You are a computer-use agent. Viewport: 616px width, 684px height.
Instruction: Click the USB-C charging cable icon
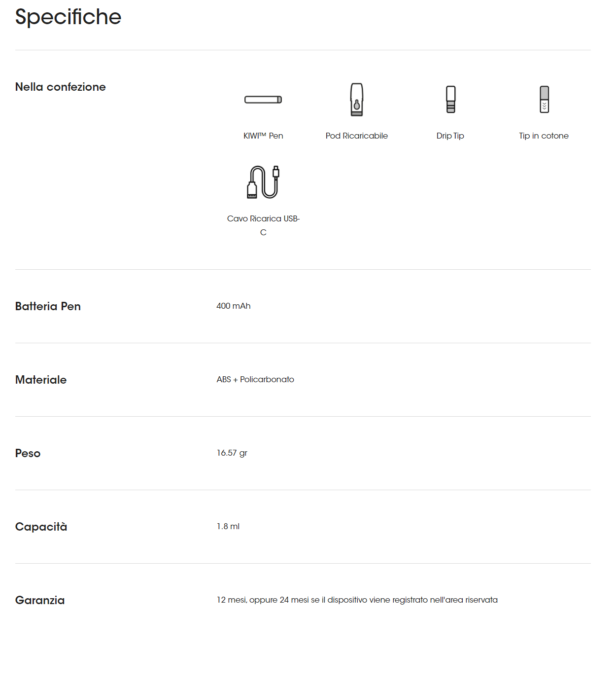[263, 182]
